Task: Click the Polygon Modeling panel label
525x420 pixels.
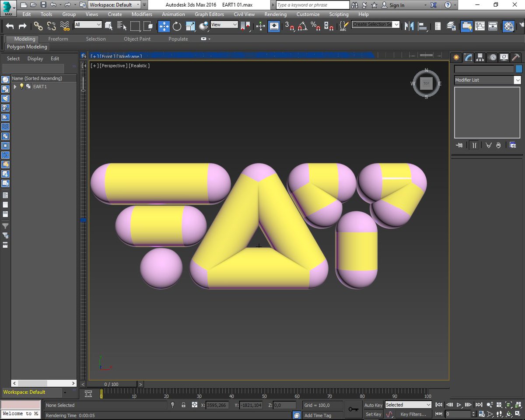Action: (x=27, y=47)
